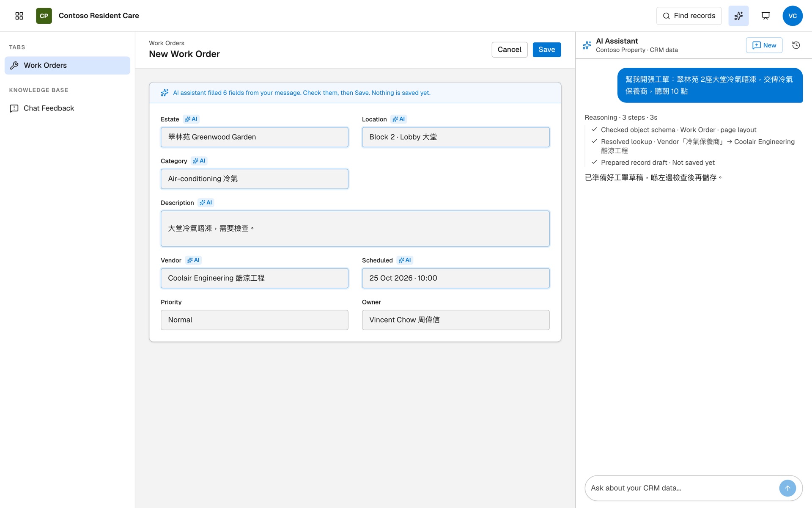
Task: Cancel the new work order
Action: (x=509, y=50)
